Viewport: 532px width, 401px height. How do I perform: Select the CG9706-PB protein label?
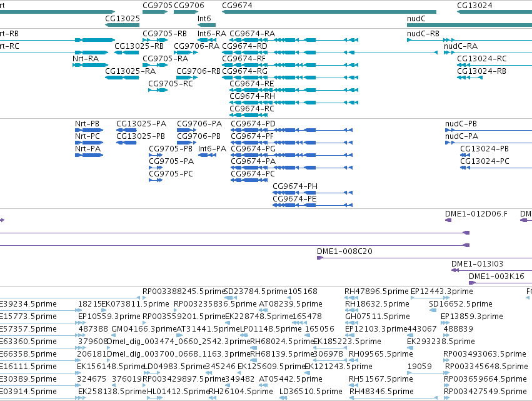(199, 136)
